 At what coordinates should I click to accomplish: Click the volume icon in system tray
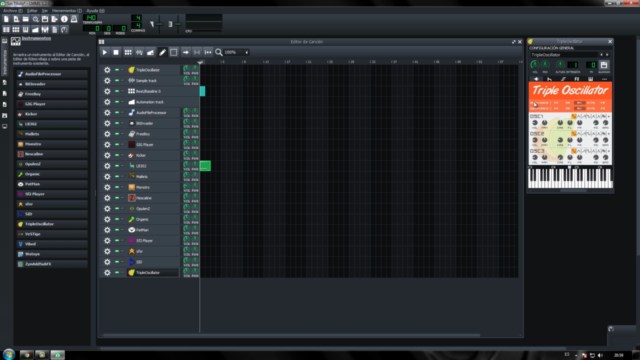tap(600, 355)
